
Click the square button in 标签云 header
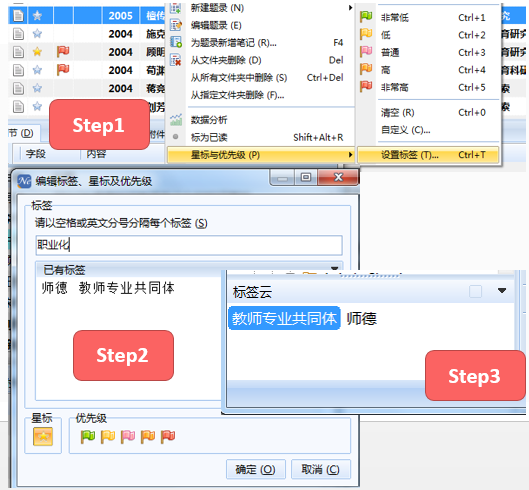click(475, 291)
